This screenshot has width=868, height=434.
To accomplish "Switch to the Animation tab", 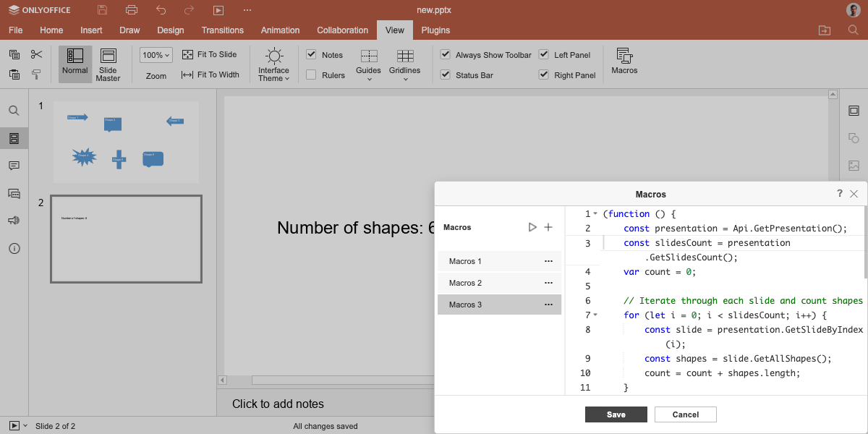I will (x=280, y=30).
